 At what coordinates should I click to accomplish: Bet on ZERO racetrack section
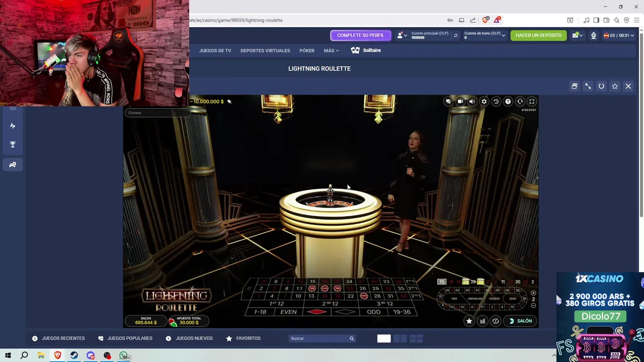tap(513, 299)
